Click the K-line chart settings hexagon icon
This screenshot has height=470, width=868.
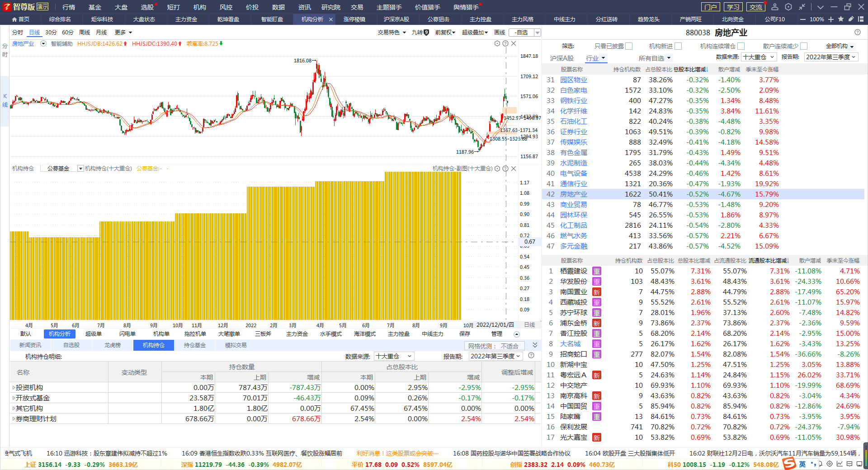pyautogui.click(x=497, y=43)
